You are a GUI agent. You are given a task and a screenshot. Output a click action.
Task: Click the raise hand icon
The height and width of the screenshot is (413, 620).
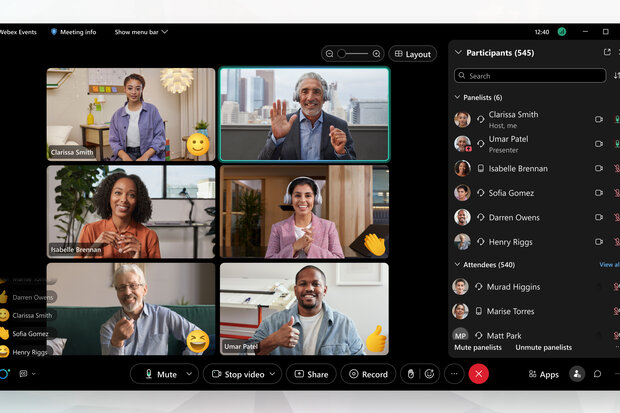coord(411,374)
